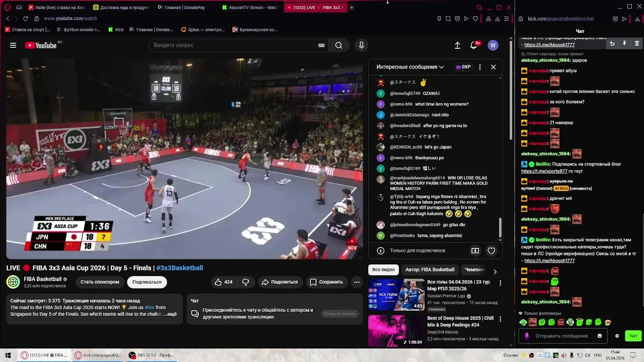Image resolution: width=644 pixels, height=362 pixels.
Task: Click the Super Chat dollar icon in chat footer
Action: click(x=475, y=250)
